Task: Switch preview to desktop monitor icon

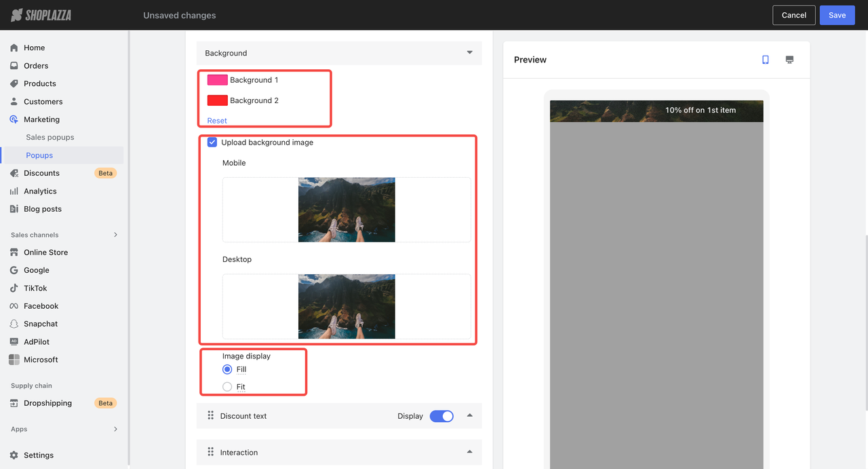Action: pos(789,60)
